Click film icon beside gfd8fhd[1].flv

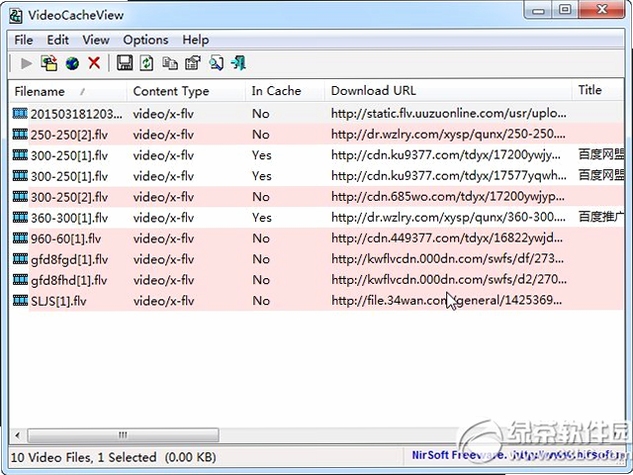[x=20, y=280]
